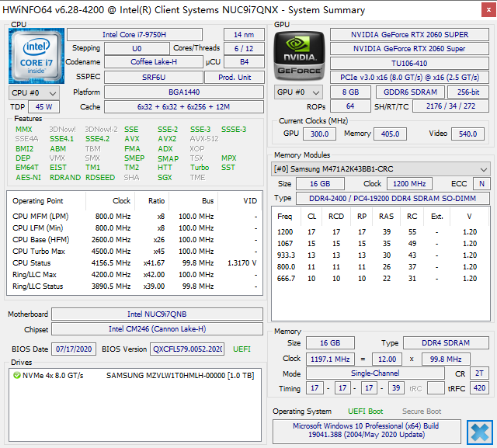Open the CPU #0 selector dropdown

click(x=32, y=92)
